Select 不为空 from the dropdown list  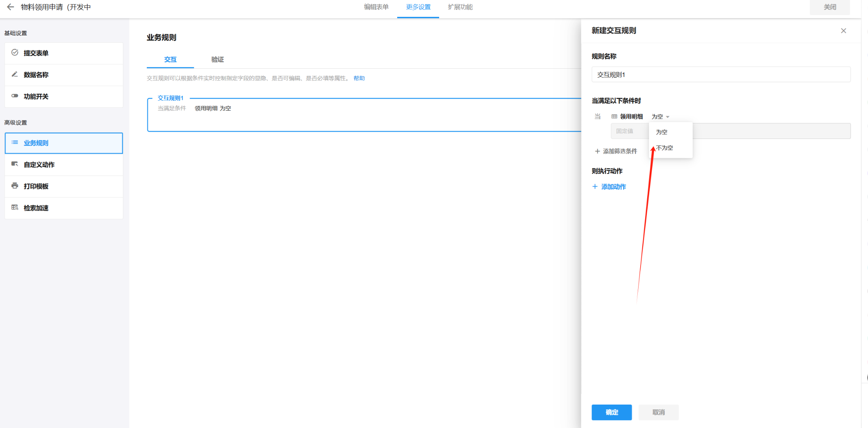(664, 148)
